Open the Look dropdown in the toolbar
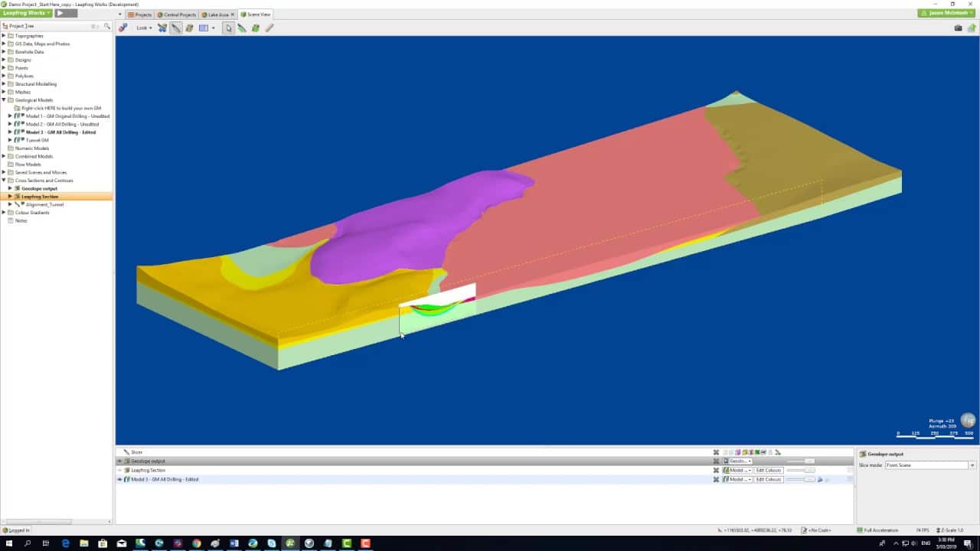The width and height of the screenshot is (980, 551). click(143, 28)
